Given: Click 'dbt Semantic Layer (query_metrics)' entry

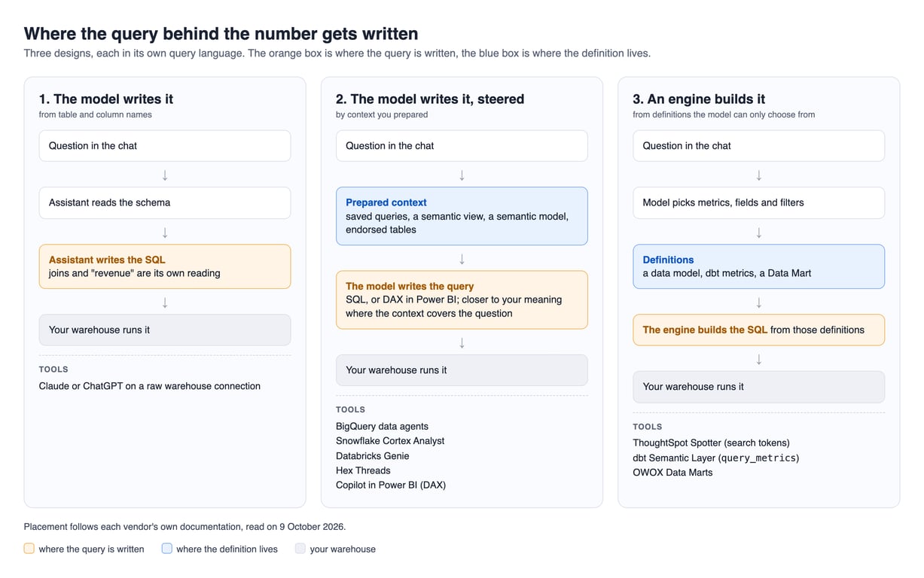Looking at the screenshot, I should click(716, 458).
